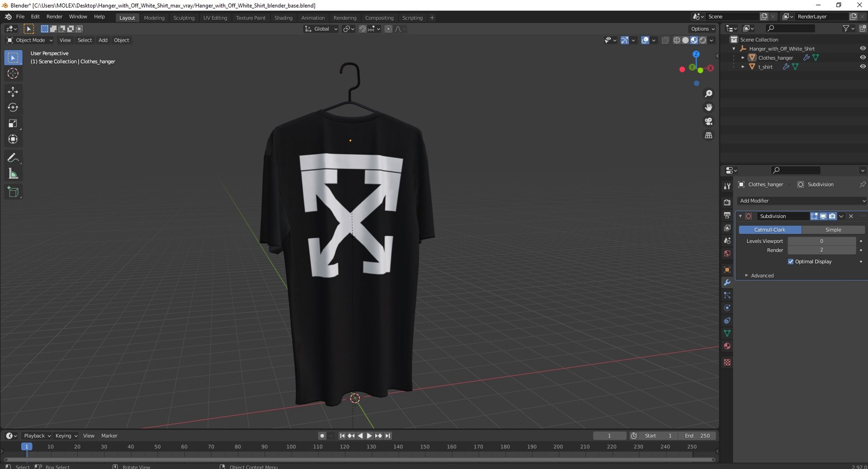Select the Add Cube tool
This screenshot has width=868, height=469.
point(13,192)
